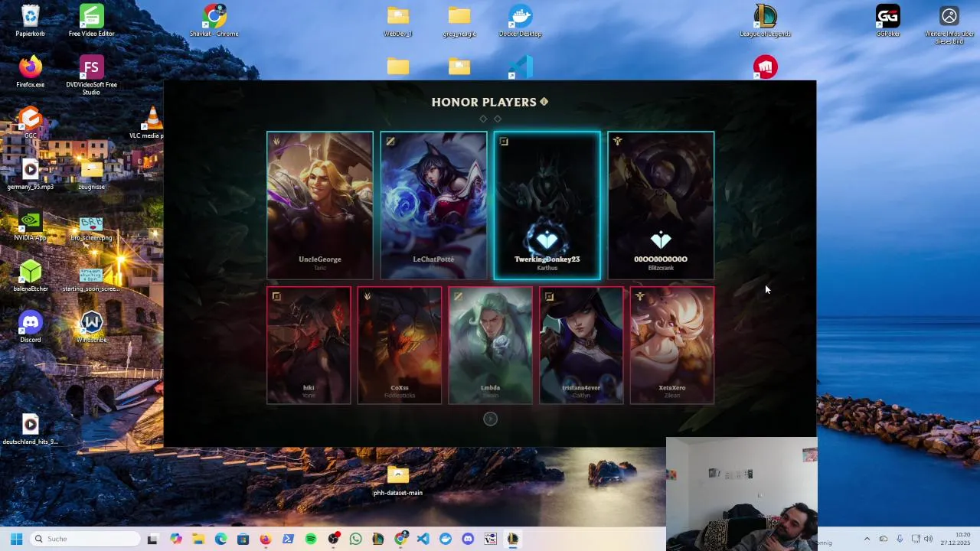Screen dimensions: 980x551
Task: Open Papierkorb recycle bin on desktop
Action: click(31, 21)
